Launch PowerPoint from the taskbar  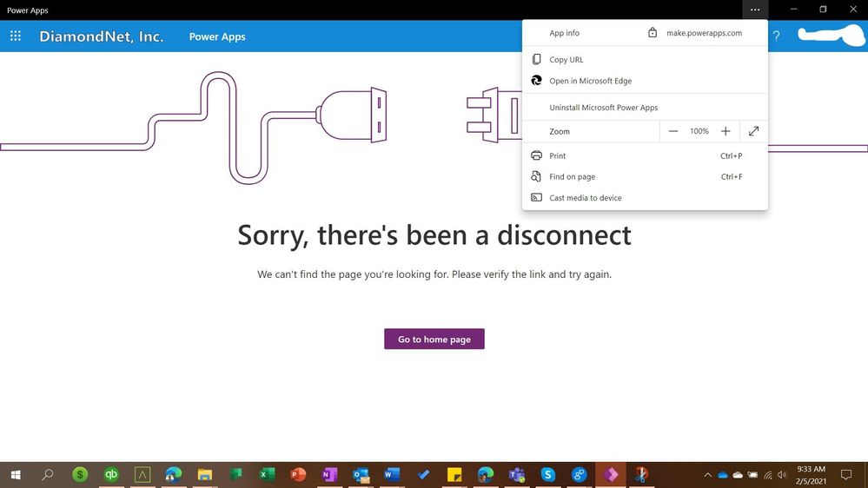tap(298, 475)
